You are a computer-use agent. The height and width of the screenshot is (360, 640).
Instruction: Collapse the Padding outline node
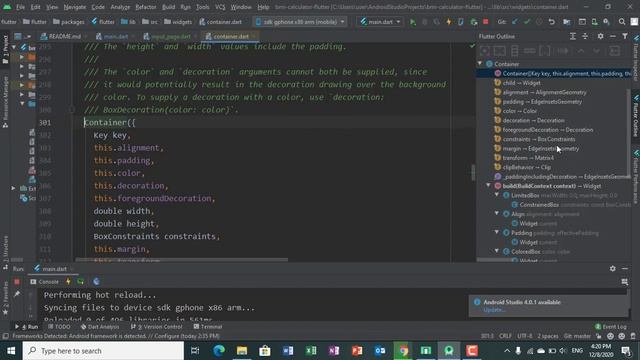tap(497, 233)
